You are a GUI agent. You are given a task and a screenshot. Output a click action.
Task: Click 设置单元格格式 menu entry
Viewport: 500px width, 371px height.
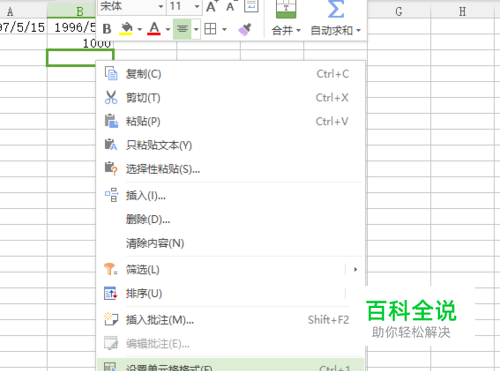tap(231, 365)
